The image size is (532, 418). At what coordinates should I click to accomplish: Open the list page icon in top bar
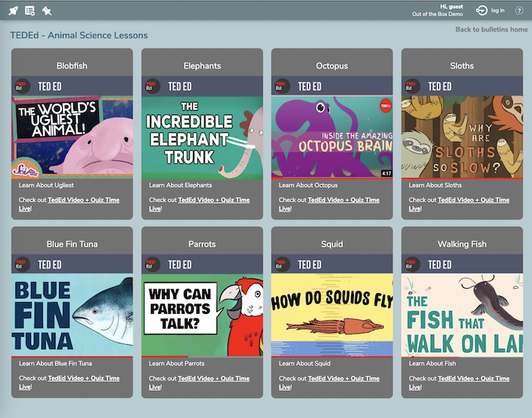coord(30,10)
